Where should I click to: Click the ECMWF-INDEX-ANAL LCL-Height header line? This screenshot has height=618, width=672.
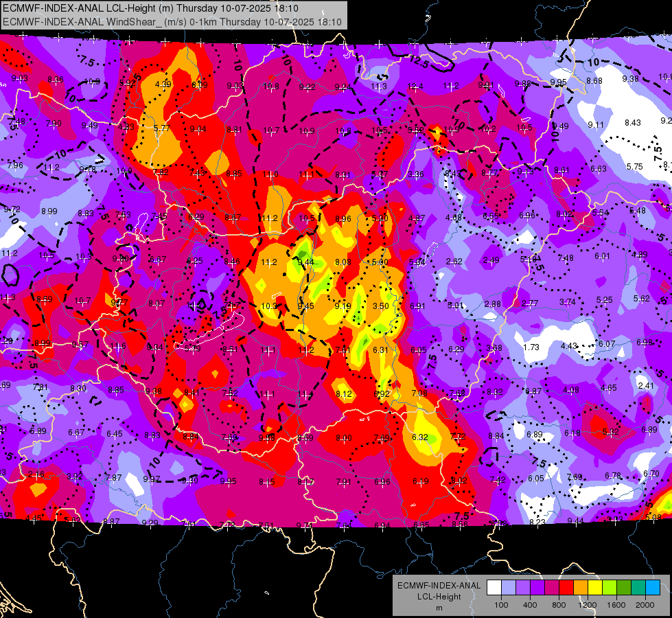pyautogui.click(x=151, y=8)
